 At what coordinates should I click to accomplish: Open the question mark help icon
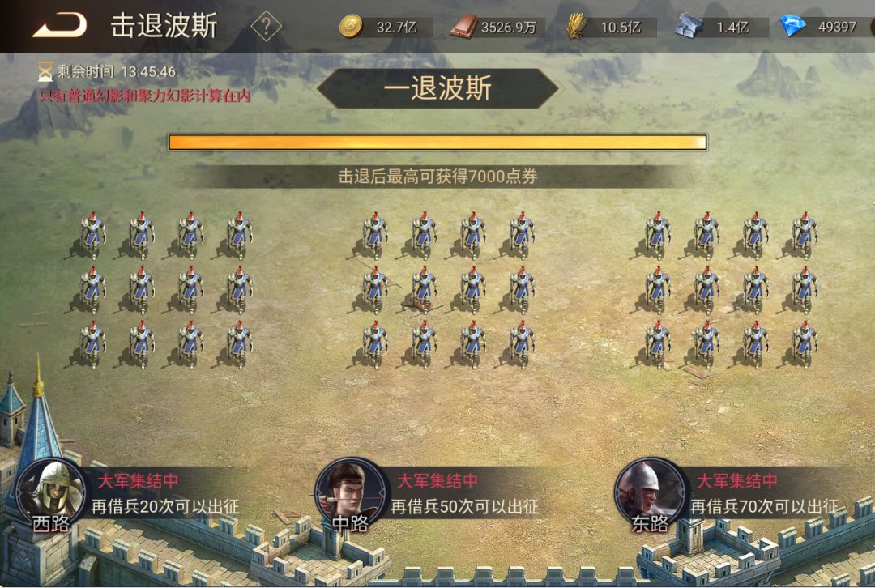coord(267,26)
